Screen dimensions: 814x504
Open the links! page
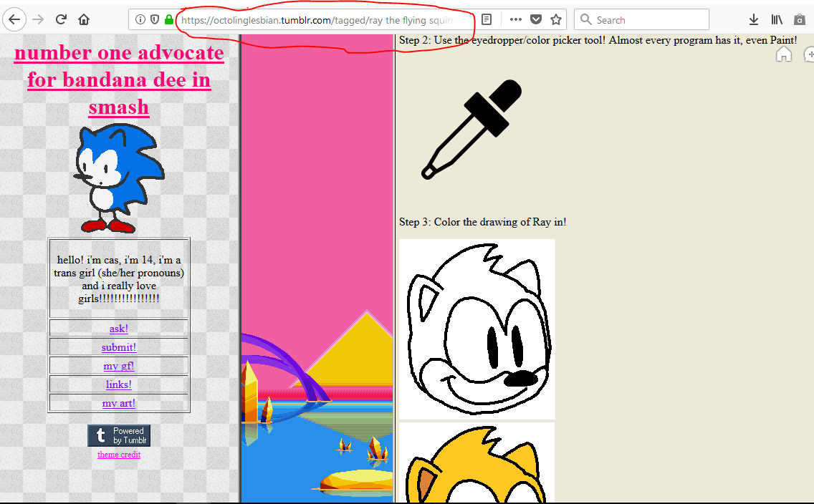pyautogui.click(x=119, y=384)
